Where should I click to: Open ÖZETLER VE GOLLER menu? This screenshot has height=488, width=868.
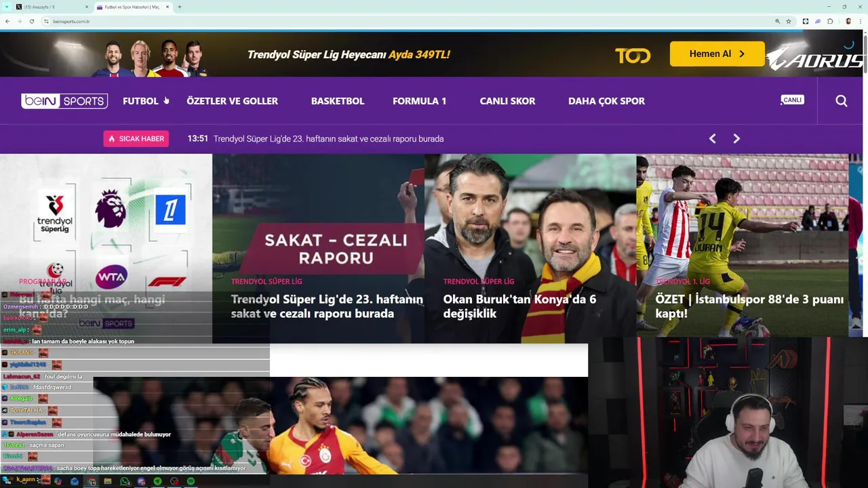coord(232,101)
